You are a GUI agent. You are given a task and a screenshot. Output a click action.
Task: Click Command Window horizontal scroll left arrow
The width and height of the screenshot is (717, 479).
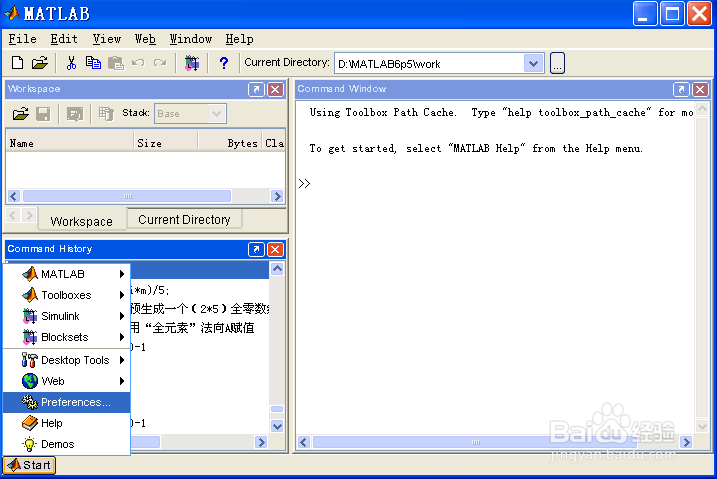[x=304, y=442]
